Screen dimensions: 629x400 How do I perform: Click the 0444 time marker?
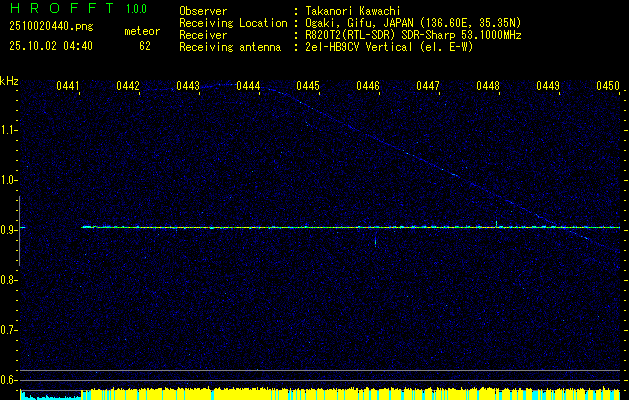pyautogui.click(x=248, y=87)
